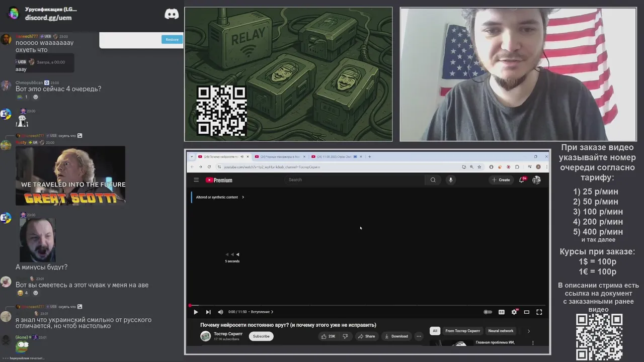Viewport: 644px width, 362px height.
Task: Expand the Altered or synthetic content notice
Action: click(220, 197)
